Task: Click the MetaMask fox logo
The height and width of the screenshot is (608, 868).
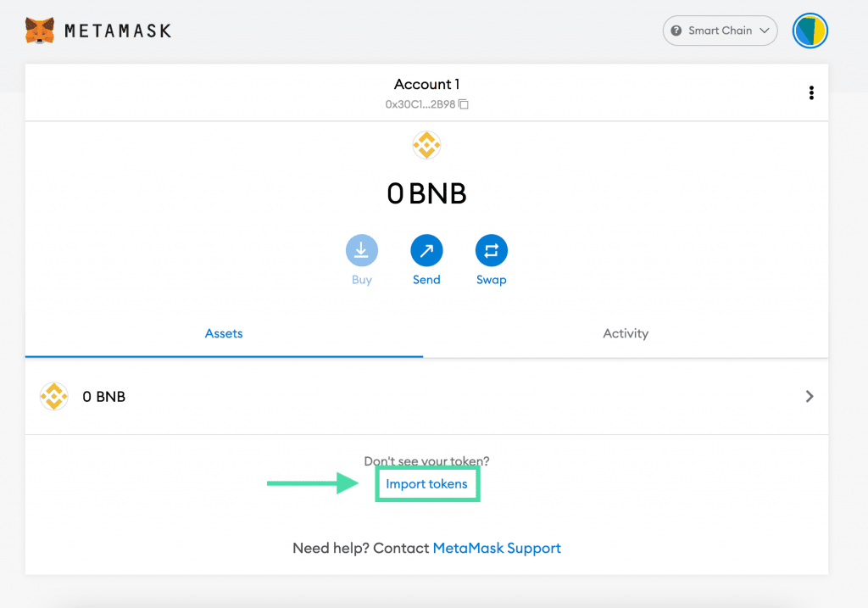Action: [40, 30]
